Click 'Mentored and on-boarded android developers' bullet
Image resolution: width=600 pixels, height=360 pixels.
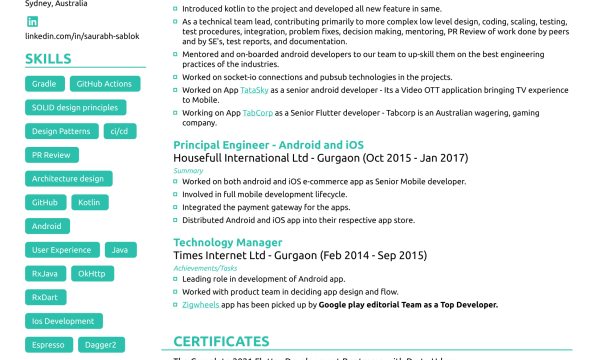coord(363,59)
